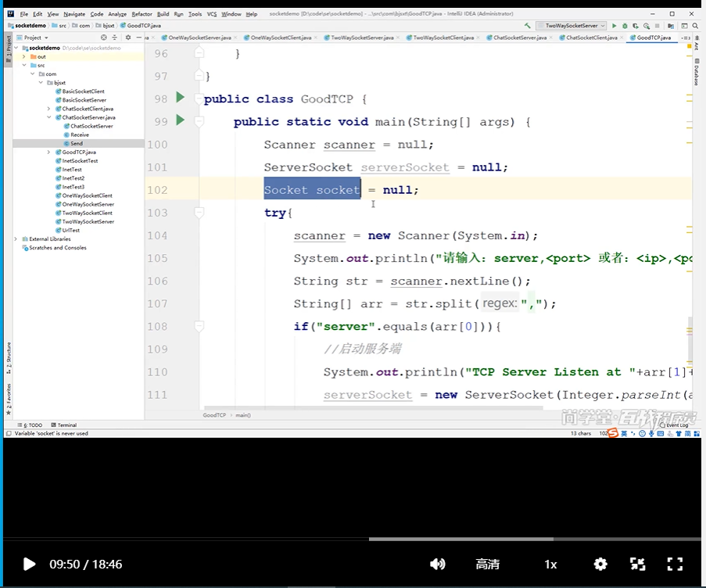Expand the out folder in tree
The height and width of the screenshot is (588, 706).
click(24, 57)
